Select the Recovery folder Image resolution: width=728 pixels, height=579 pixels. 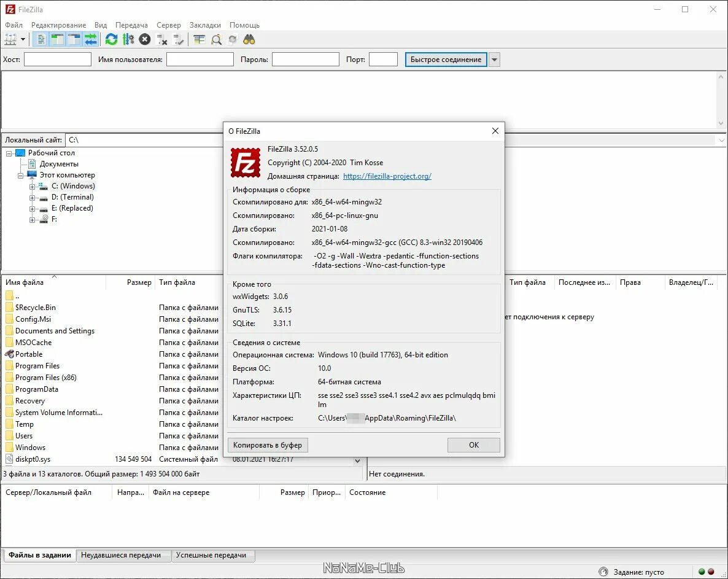pos(29,401)
